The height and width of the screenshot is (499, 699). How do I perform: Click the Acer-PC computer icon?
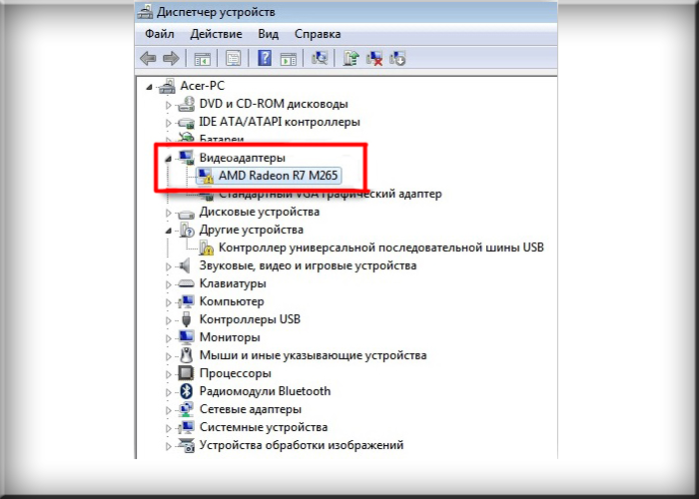pyautogui.click(x=168, y=86)
